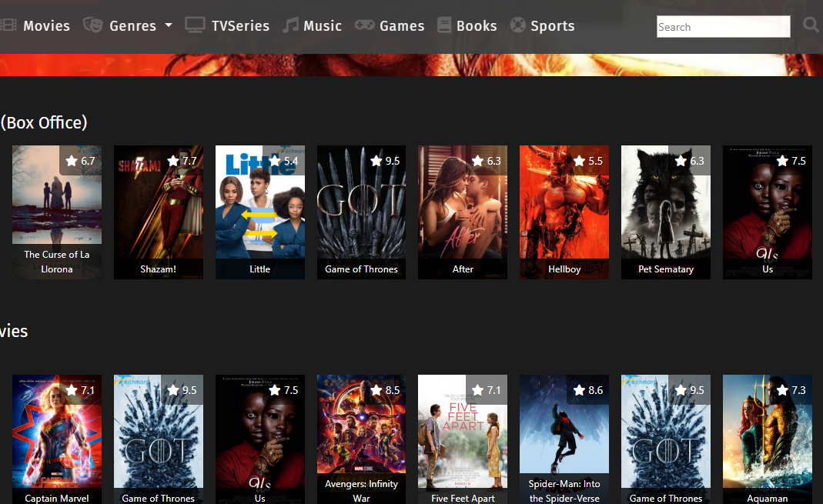Click the 5.5 star rating on Hellboy
Screen dimensions: 823x504
588,161
